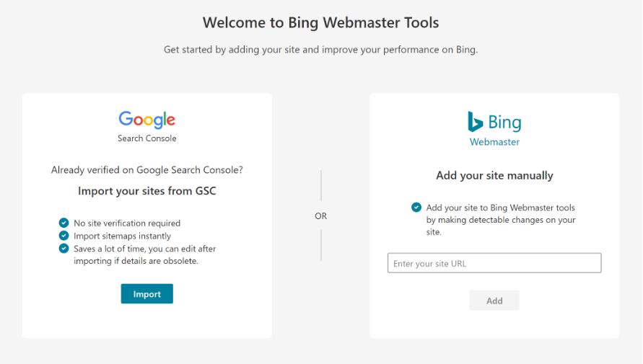Image resolution: width=643 pixels, height=364 pixels.
Task: Click the checkmark beside Import sitemaps instantly
Action: coord(64,236)
